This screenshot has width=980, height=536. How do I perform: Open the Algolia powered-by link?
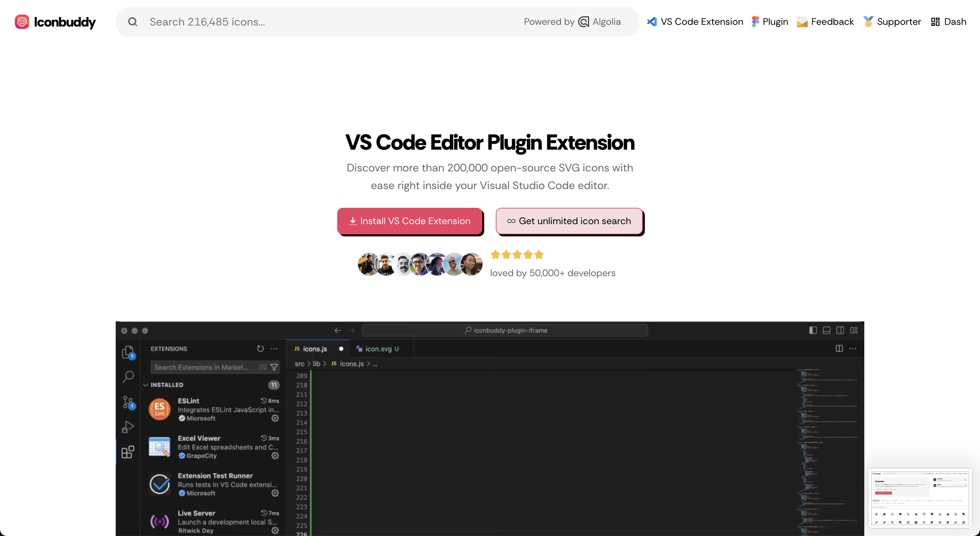coord(572,22)
